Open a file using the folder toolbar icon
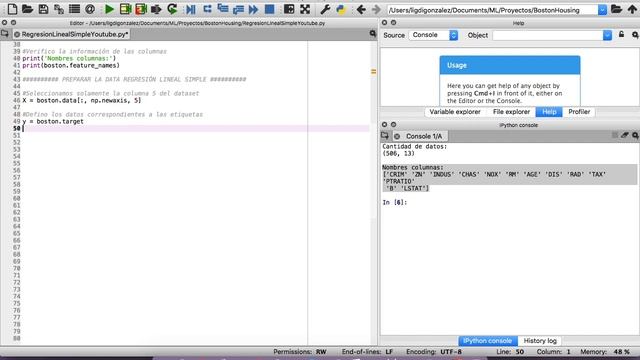 (27, 9)
